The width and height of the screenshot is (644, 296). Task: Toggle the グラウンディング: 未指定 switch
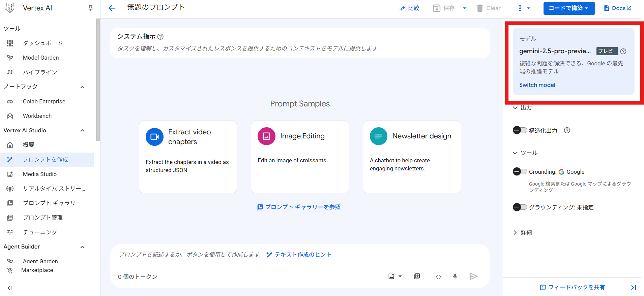coord(520,207)
